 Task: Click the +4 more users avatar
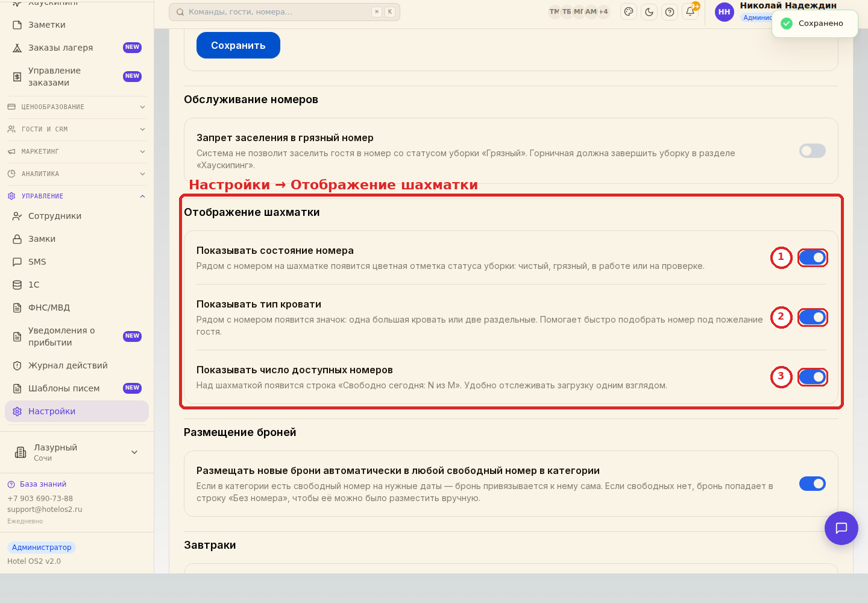coord(603,11)
